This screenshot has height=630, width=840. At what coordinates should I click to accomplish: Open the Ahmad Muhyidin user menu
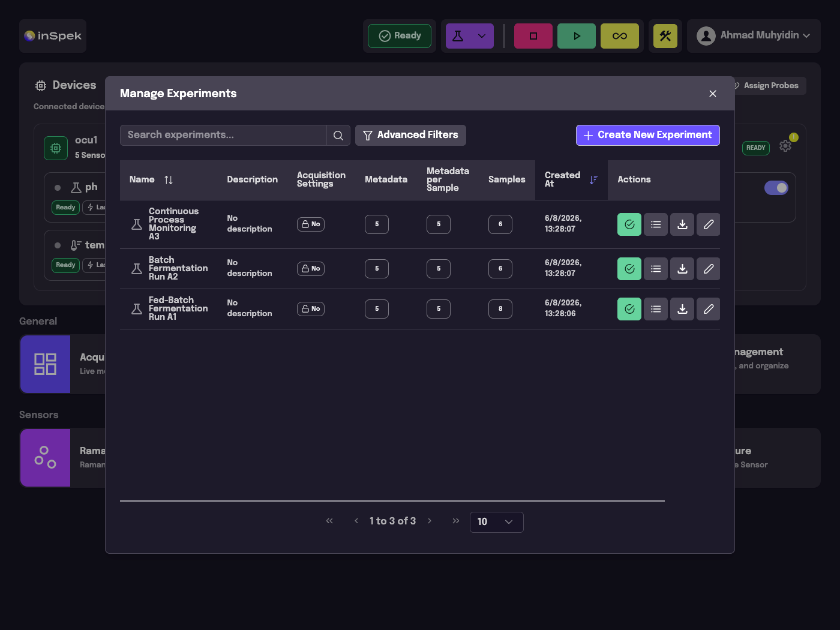(754, 36)
